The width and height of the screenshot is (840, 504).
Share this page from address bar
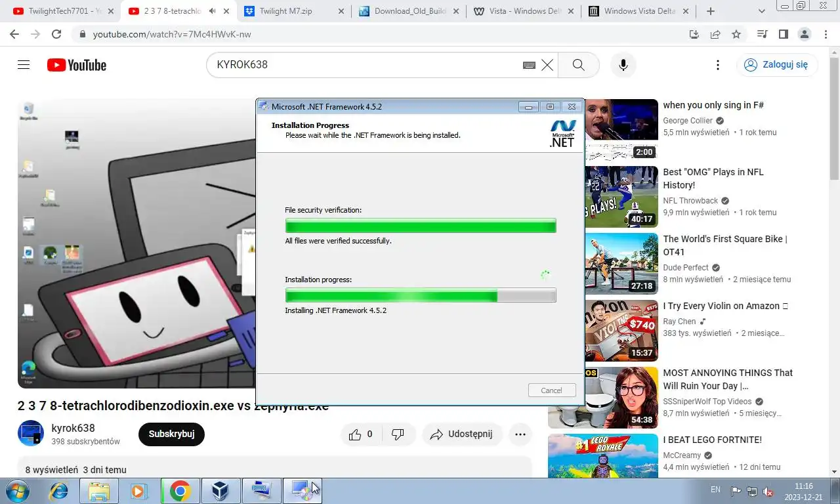pyautogui.click(x=715, y=34)
